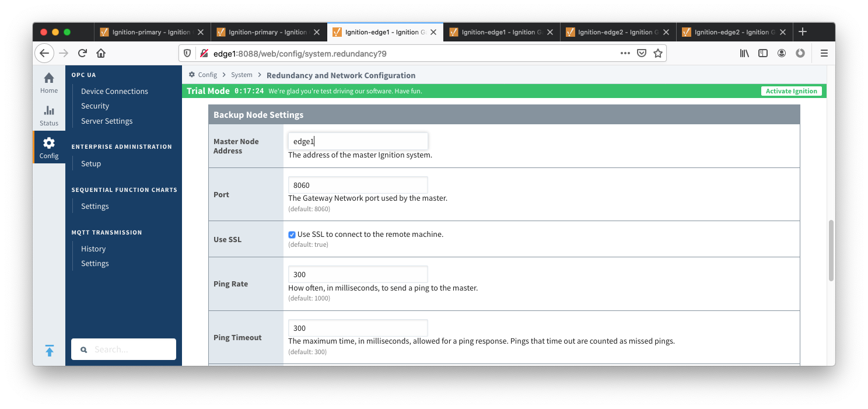The height and width of the screenshot is (409, 868).
Task: Click the Enterprise Administration sidebar heading
Action: [122, 146]
